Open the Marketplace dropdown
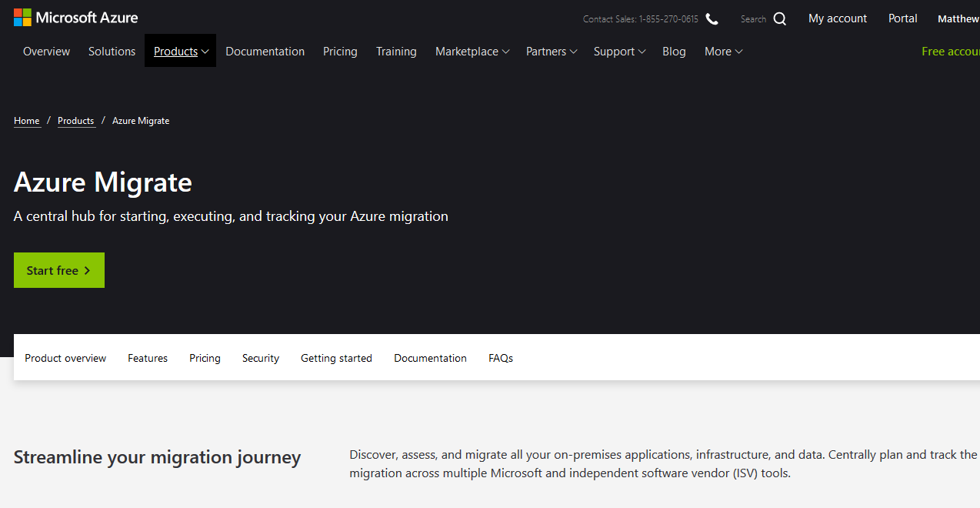 [472, 51]
